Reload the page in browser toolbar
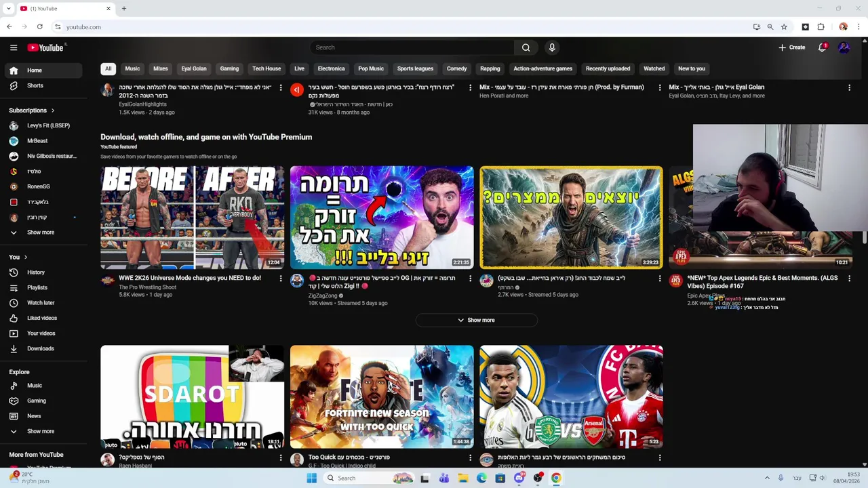Viewport: 868px width, 488px height. point(40,27)
